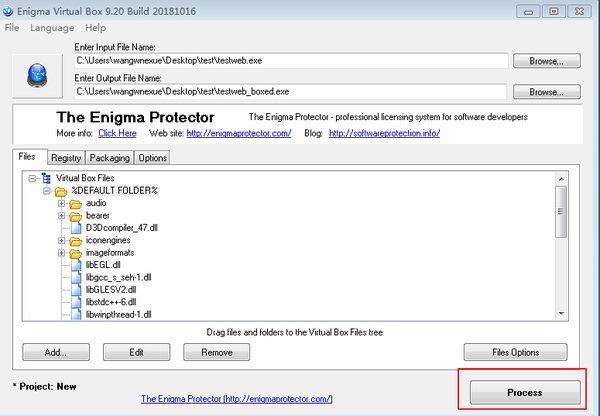Click the D3Dcompiler_47.dll file icon
600x416 pixels.
pyautogui.click(x=76, y=228)
